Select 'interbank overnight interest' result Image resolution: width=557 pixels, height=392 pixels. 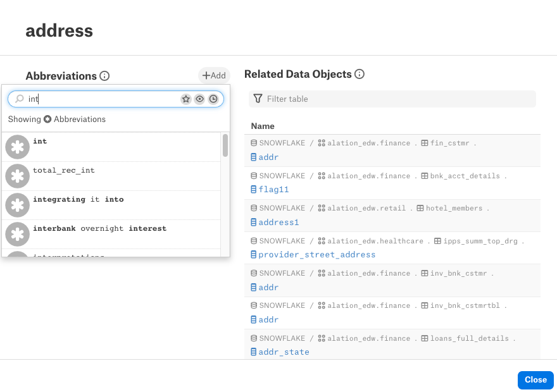click(111, 234)
